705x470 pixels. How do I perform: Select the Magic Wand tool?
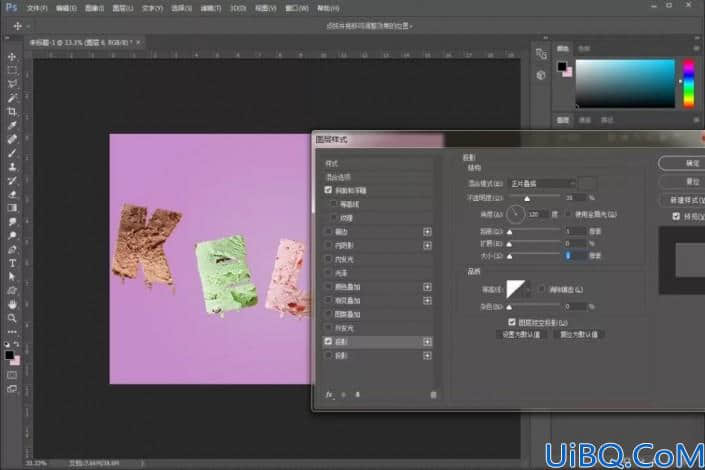[12, 98]
